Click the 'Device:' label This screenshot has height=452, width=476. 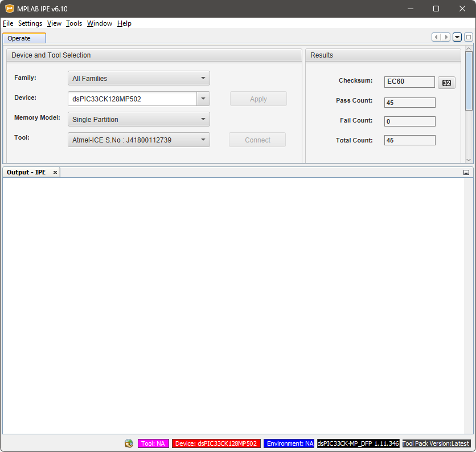click(25, 98)
